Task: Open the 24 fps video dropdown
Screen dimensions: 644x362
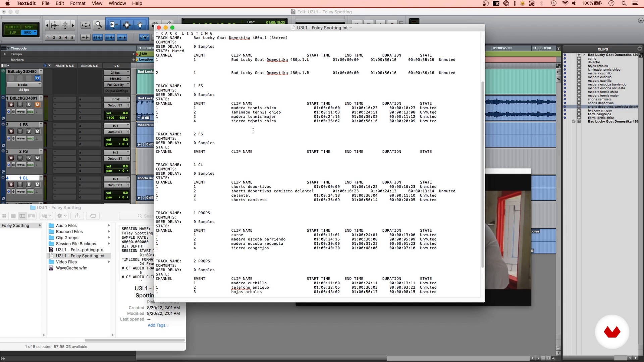Action: click(116, 73)
